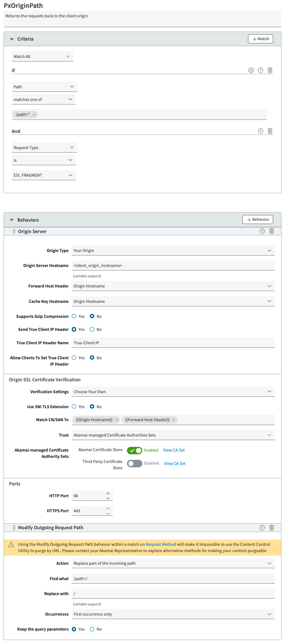This screenshot has width=287, height=644.
Task: Enable the Third Party Certificate Store toggle
Action: tap(134, 464)
